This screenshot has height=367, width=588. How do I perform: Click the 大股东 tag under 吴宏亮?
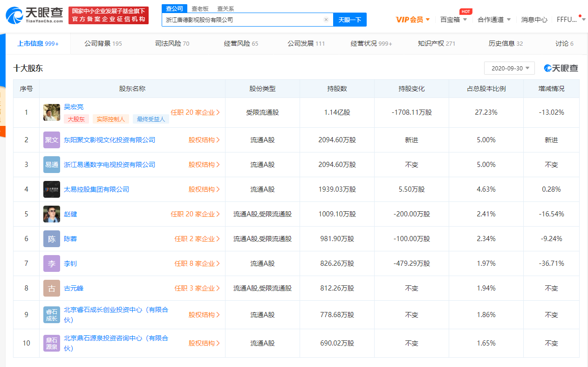click(76, 119)
